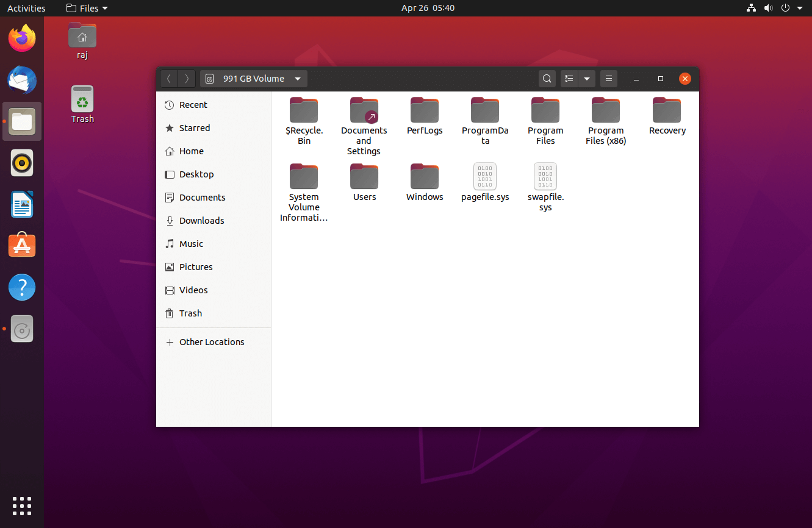Image resolution: width=812 pixels, height=528 pixels.
Task: Click the volume icon in top bar
Action: click(x=768, y=8)
